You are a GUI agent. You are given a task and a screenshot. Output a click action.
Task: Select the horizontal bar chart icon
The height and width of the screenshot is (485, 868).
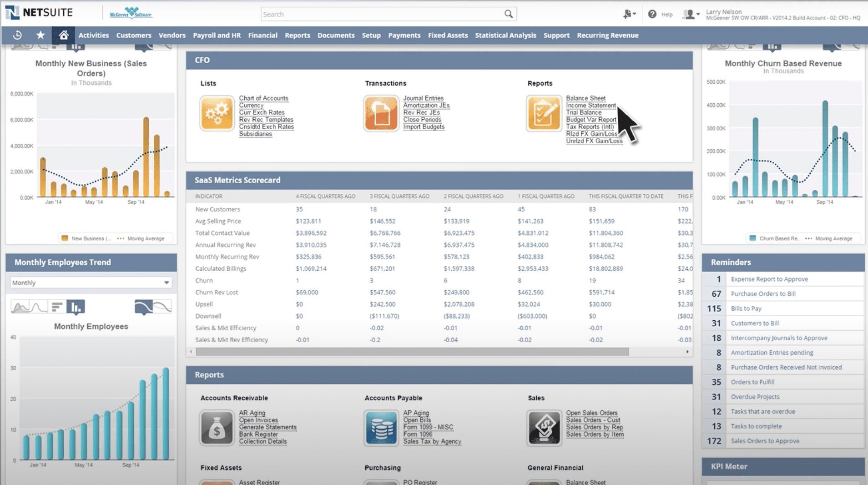(56, 306)
